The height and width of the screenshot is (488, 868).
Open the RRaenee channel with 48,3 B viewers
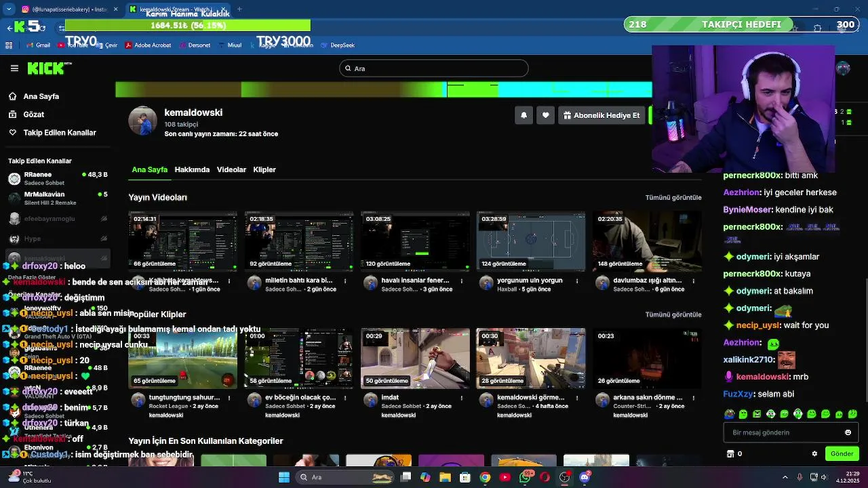tap(58, 179)
